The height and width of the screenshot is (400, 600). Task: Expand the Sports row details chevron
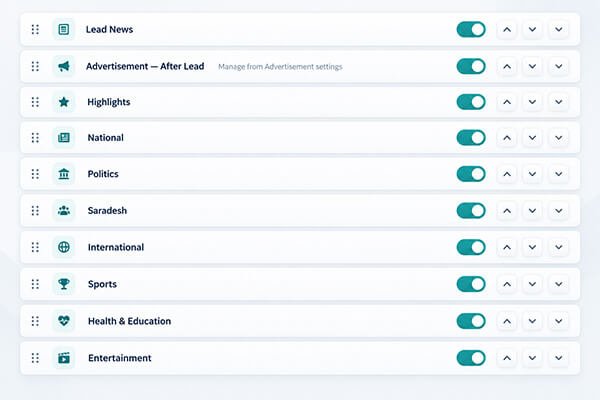click(x=559, y=284)
